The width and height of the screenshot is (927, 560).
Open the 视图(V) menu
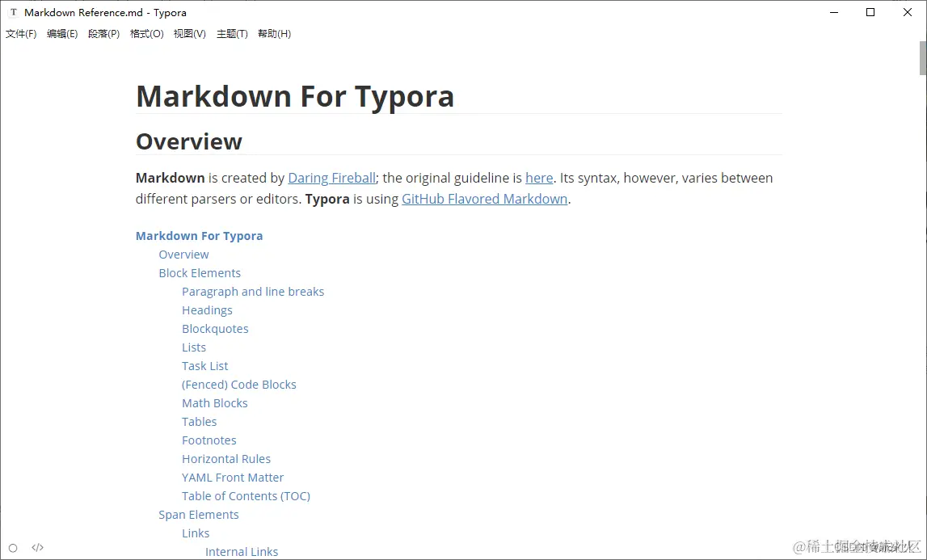tap(190, 34)
